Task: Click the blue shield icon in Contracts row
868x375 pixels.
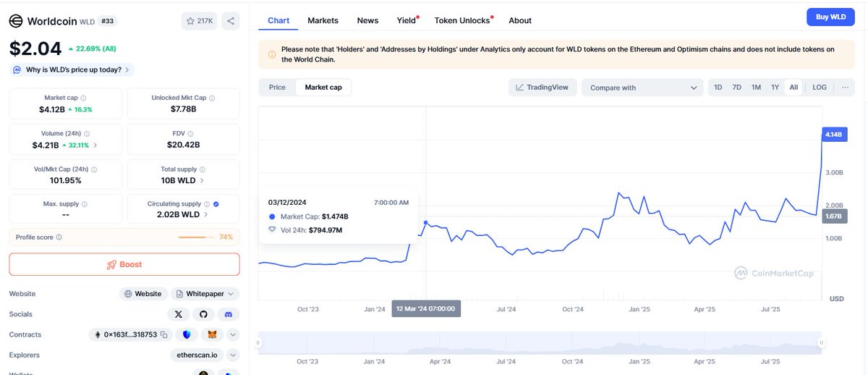Action: click(x=187, y=334)
